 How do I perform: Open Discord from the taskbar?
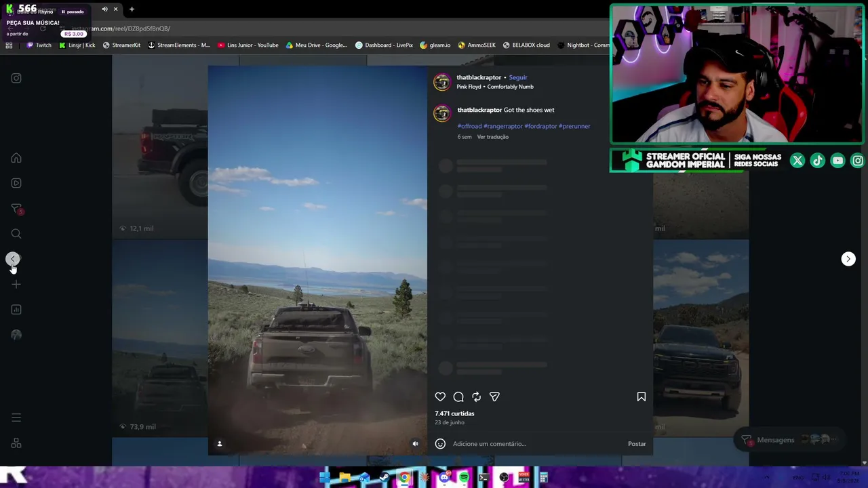[x=444, y=478]
